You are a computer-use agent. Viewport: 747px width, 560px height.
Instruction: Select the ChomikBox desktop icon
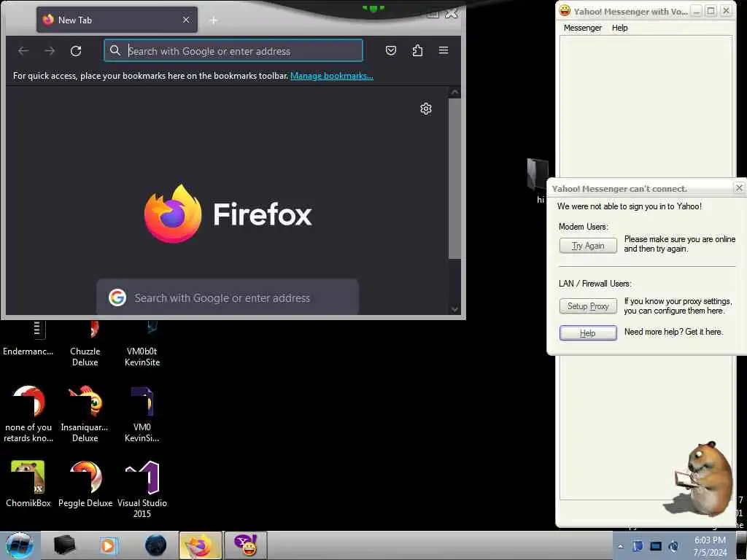(x=28, y=483)
